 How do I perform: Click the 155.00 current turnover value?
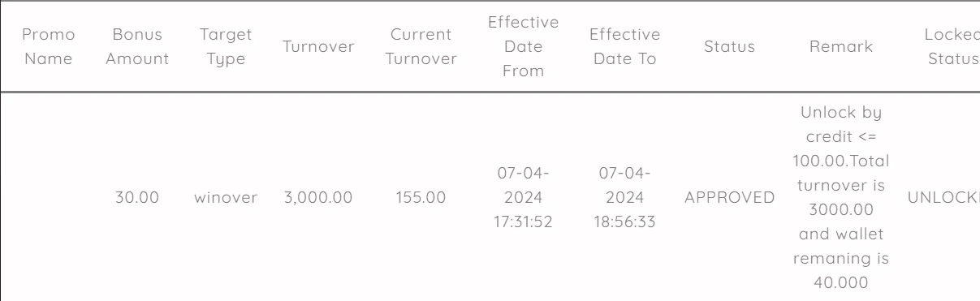coord(421,197)
